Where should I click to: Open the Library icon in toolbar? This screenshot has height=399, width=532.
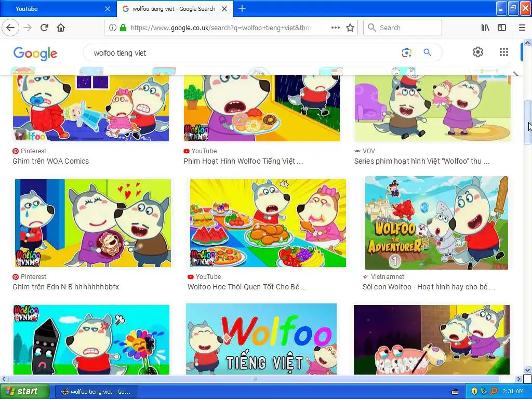coord(485,28)
